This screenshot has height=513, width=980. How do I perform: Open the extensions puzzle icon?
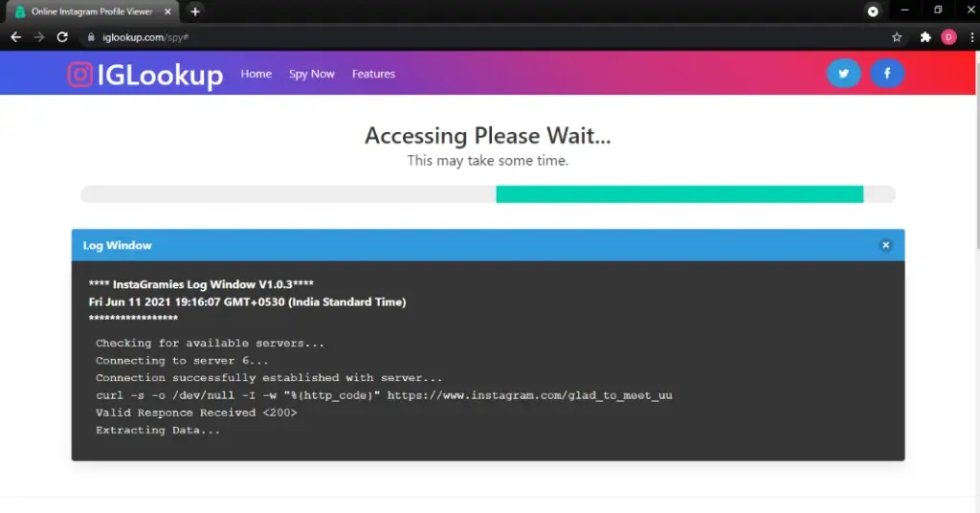pyautogui.click(x=925, y=37)
